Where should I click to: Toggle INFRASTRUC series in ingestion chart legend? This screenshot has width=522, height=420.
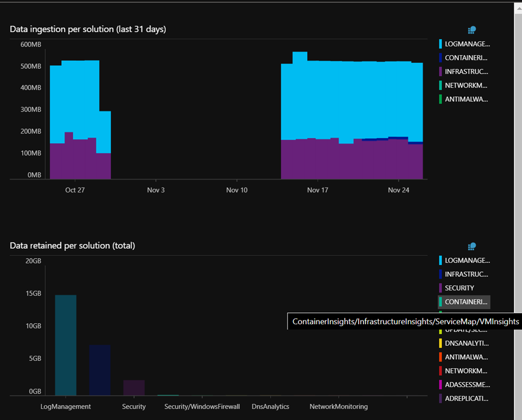click(466, 72)
